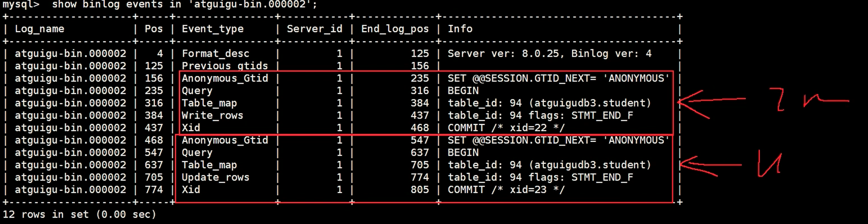Click the Write_rows event type cell
Screen dimensions: 868x224
(x=213, y=116)
